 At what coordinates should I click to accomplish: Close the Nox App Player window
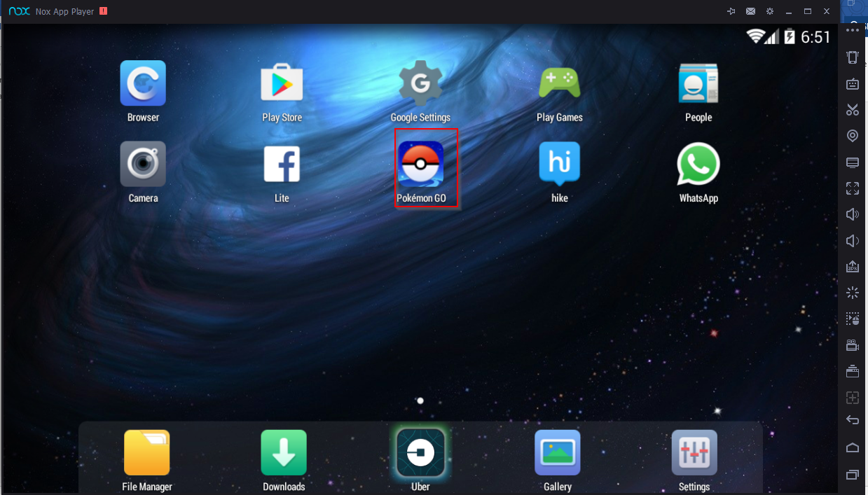827,11
